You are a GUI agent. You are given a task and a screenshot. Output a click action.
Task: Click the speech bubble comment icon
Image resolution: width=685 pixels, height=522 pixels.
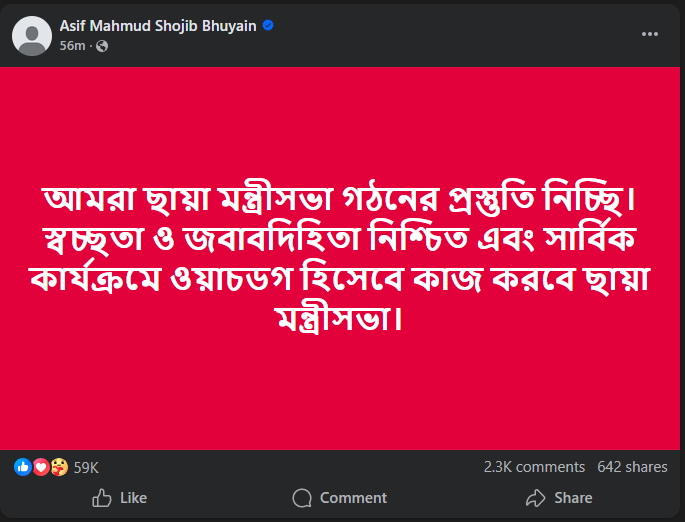click(x=302, y=498)
